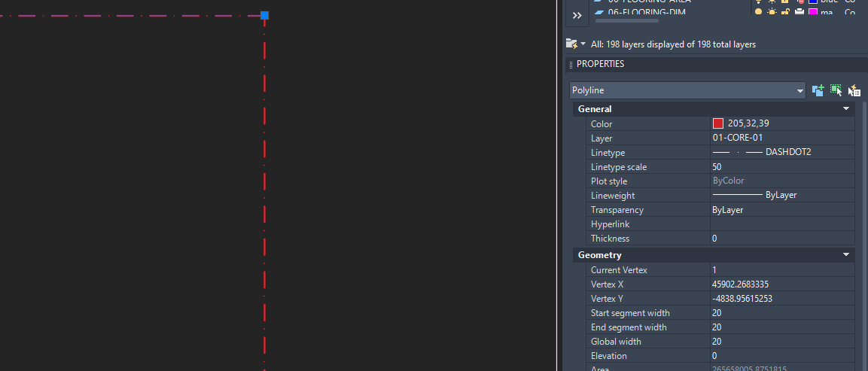This screenshot has width=868, height=371.
Task: Turn off the 06-FLOORING-DIM layer bulb
Action: tap(758, 11)
